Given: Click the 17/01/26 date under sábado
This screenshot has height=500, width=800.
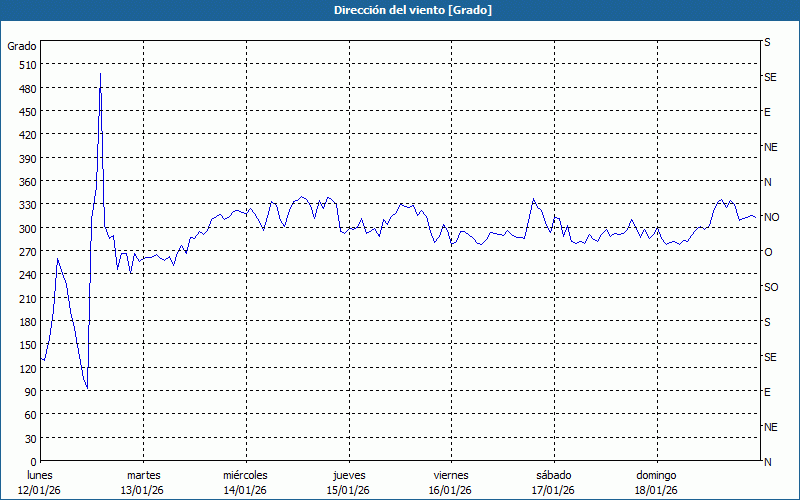Looking at the screenshot, I should pyautogui.click(x=553, y=490).
